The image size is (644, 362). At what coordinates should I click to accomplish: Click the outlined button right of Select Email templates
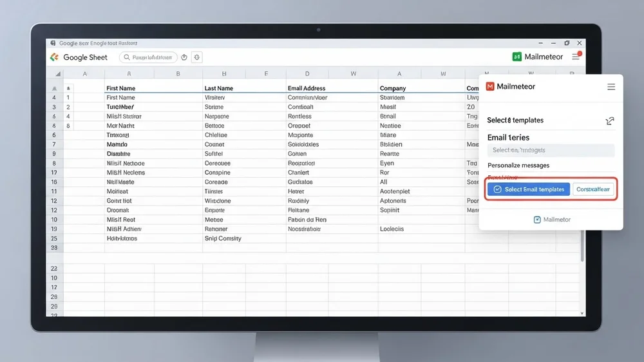tap(592, 189)
